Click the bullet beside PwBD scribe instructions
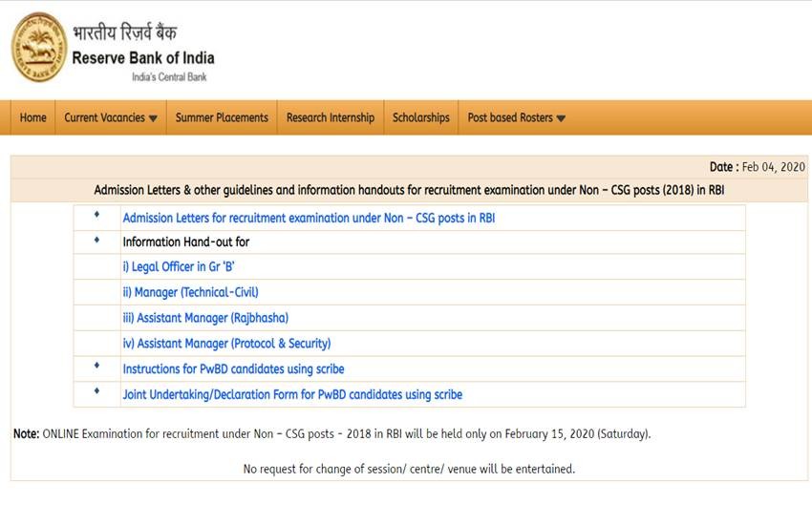 (96, 367)
